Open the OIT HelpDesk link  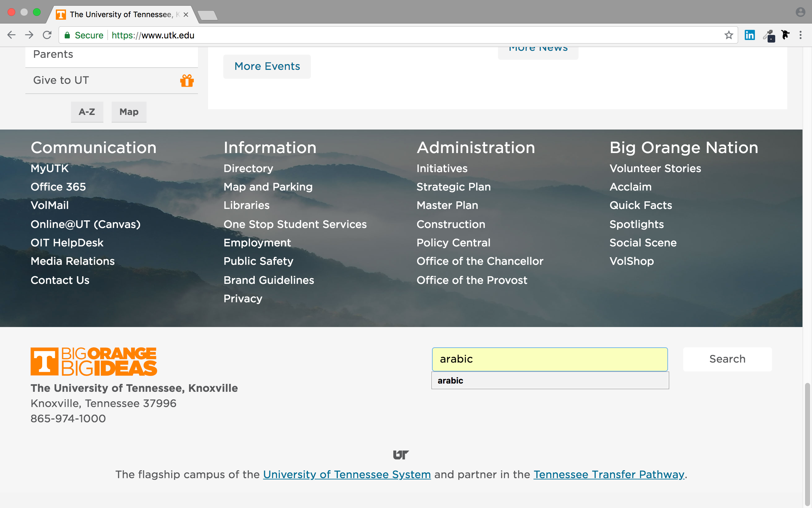point(67,243)
